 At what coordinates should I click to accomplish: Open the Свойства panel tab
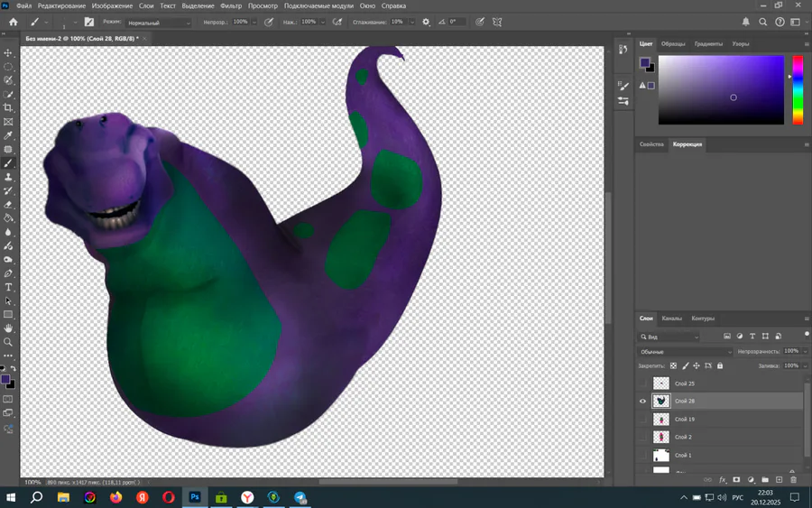(651, 144)
